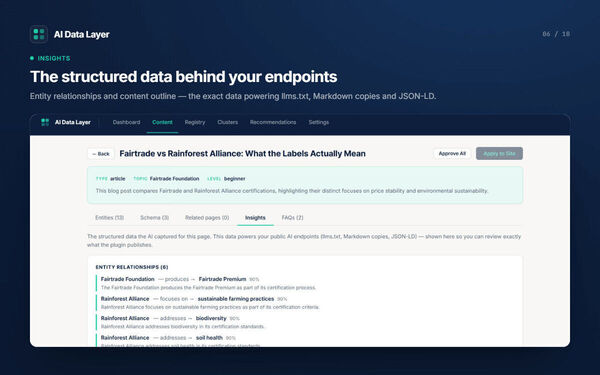Screen dimensions: 600x375
Task: Click the AI Data Layer logo icon in slide header
Action: (x=39, y=34)
